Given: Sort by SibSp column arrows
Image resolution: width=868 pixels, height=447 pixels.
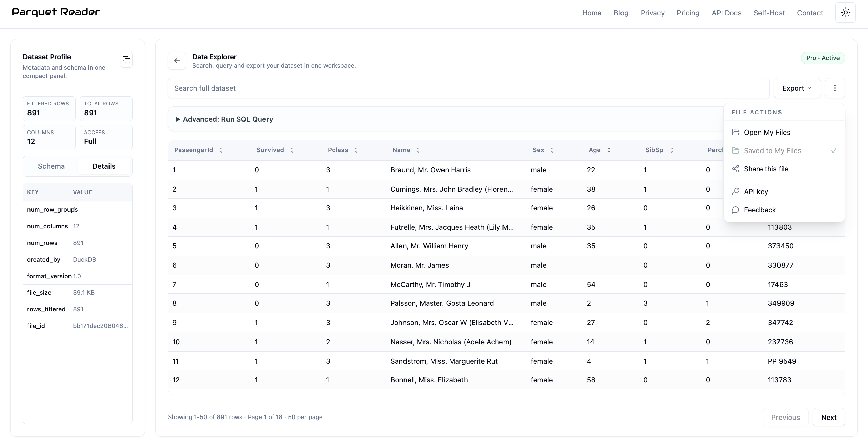Looking at the screenshot, I should click(672, 150).
